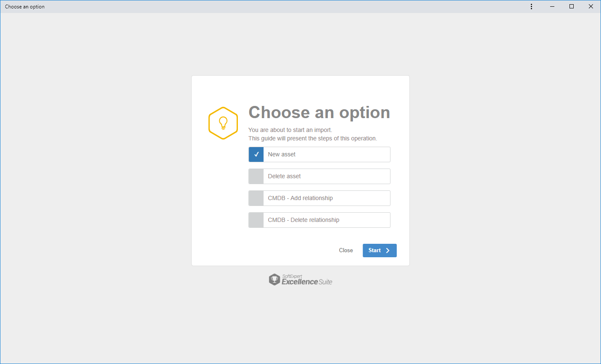This screenshot has width=601, height=364.
Task: Click the Close link
Action: [346, 250]
